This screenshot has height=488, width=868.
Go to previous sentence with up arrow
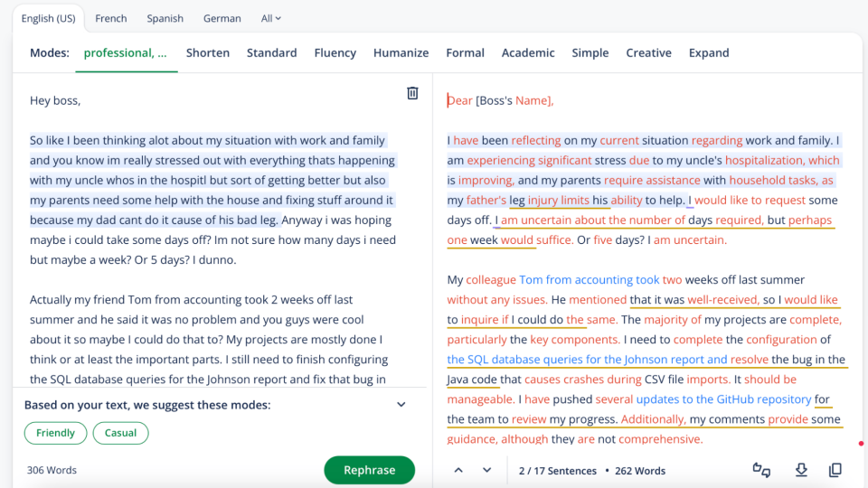point(458,470)
